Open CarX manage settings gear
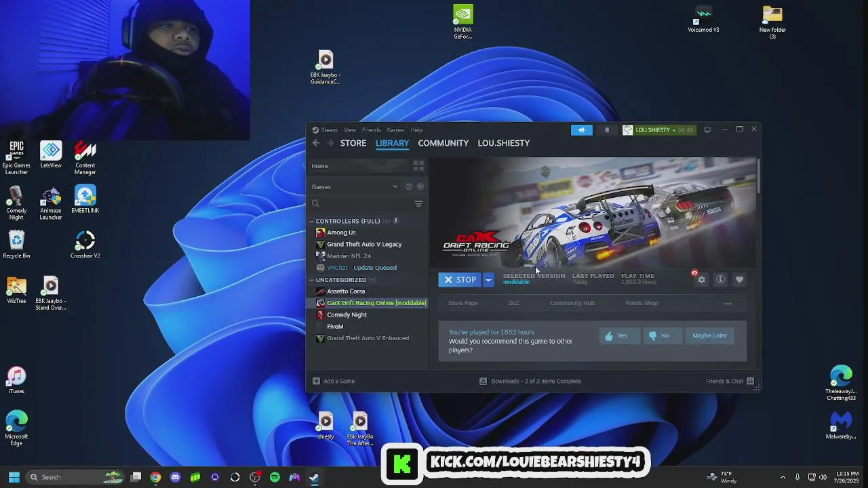 pyautogui.click(x=701, y=279)
